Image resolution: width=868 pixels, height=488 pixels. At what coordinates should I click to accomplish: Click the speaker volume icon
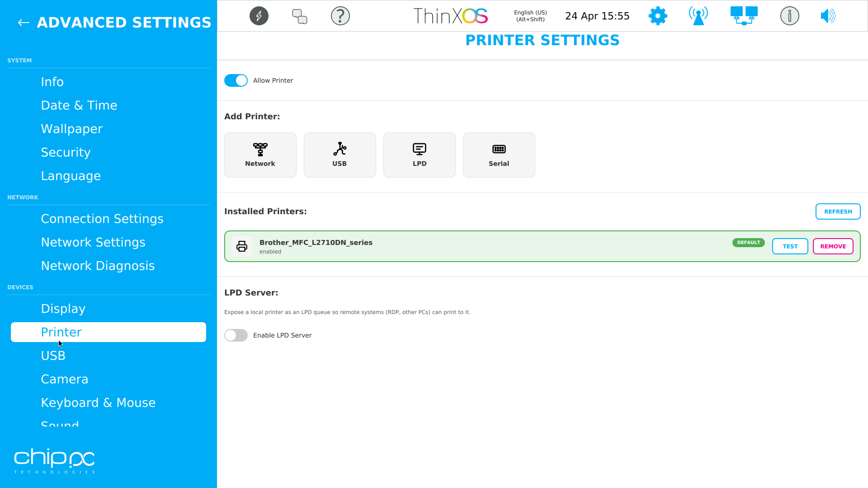point(828,16)
